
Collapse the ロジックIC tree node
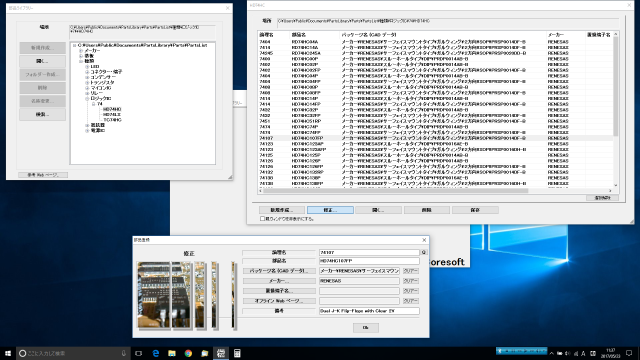coord(87,98)
